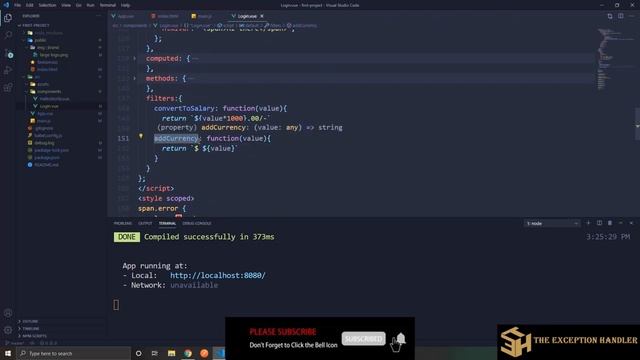Expand the folded computed block
Viewport: 640px width, 360px height.
tap(135, 58)
